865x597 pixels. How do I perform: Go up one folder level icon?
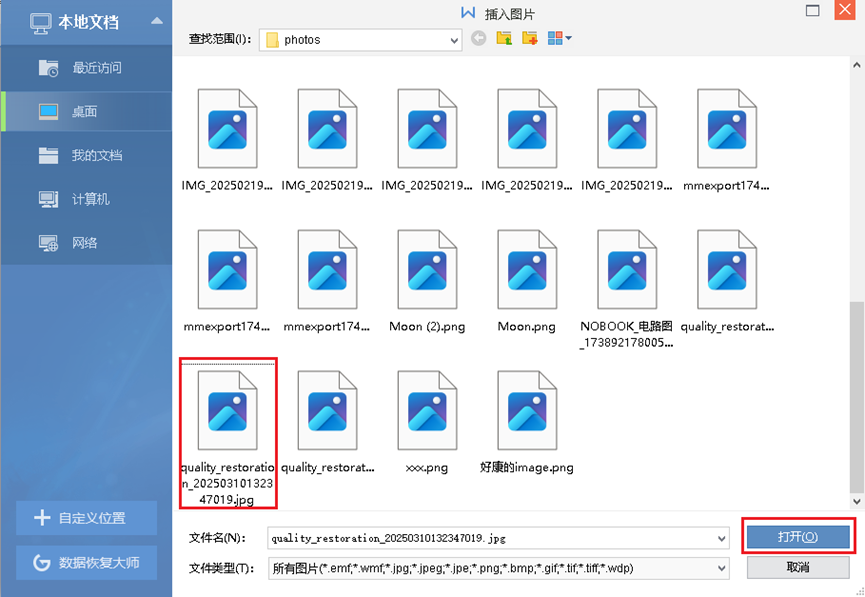pos(504,39)
